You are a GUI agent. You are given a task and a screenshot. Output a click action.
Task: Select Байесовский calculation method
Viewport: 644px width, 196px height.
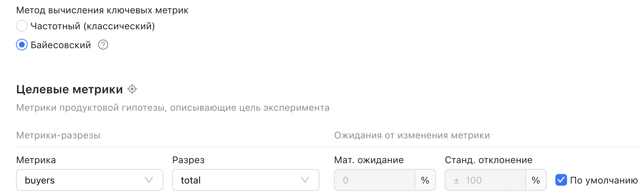(x=21, y=45)
